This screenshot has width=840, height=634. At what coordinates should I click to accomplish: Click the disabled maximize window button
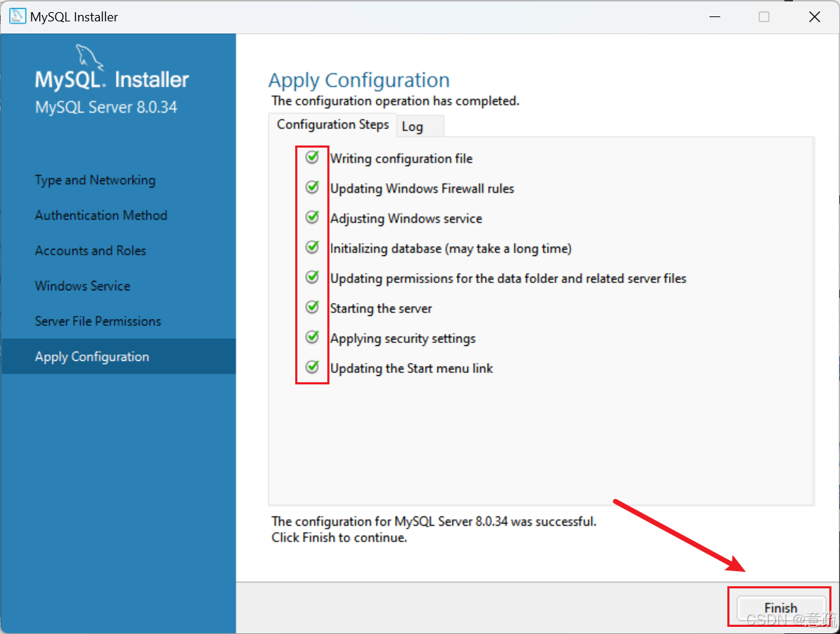coord(764,16)
